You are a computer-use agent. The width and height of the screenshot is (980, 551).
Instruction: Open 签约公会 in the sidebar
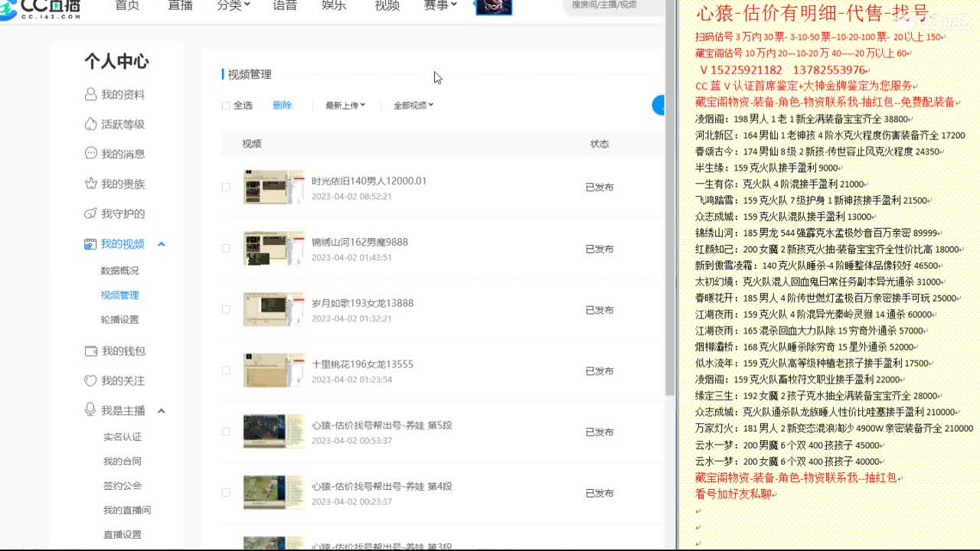click(122, 485)
